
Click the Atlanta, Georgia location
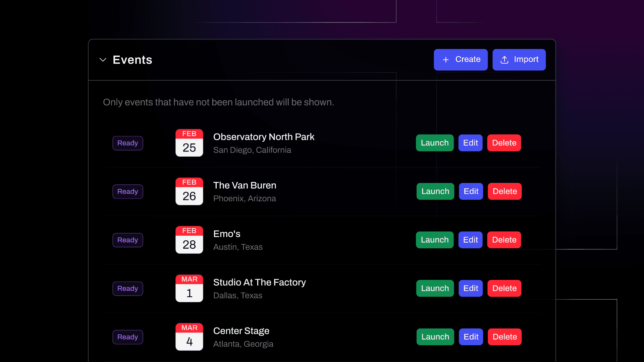coord(243,344)
